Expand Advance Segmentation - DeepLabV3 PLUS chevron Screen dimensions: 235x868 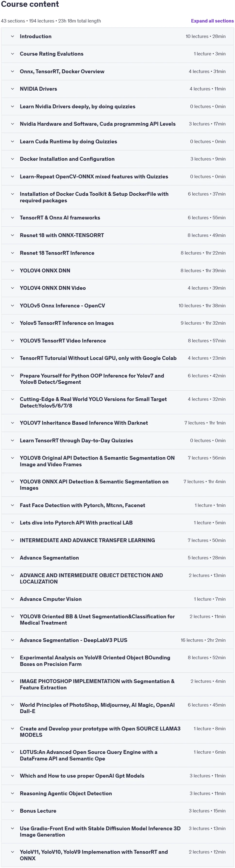pos(13,640)
